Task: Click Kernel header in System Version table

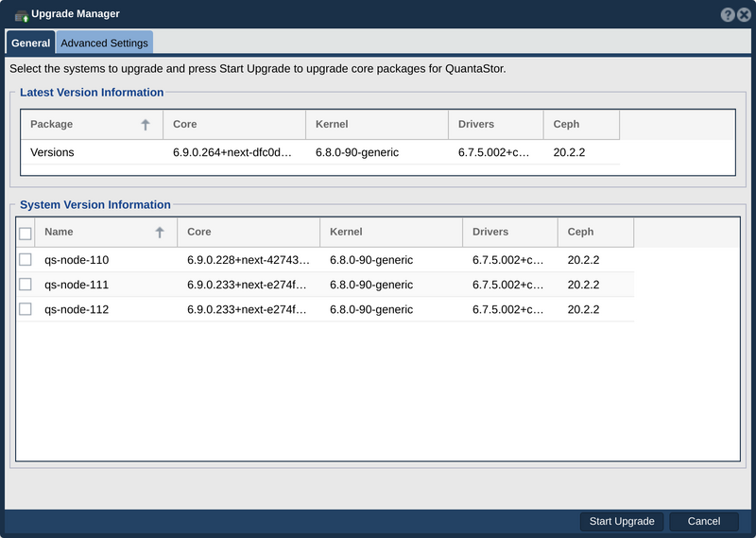Action: pyautogui.click(x=391, y=232)
